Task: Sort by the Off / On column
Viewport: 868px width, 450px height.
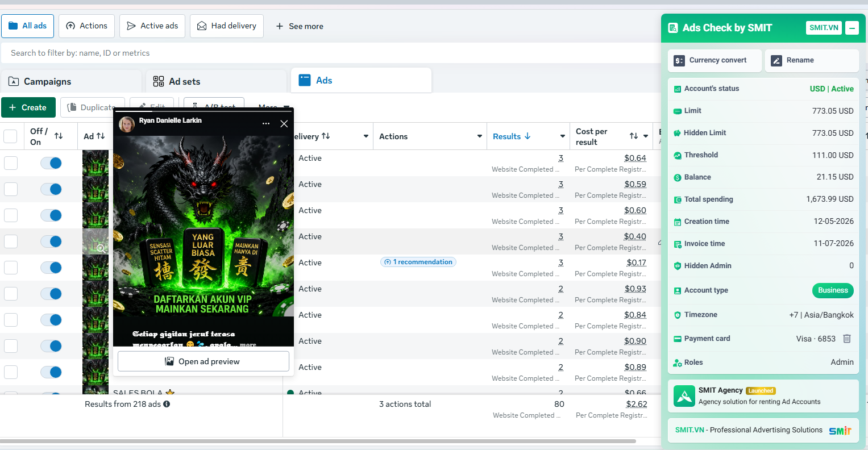Action: point(59,136)
